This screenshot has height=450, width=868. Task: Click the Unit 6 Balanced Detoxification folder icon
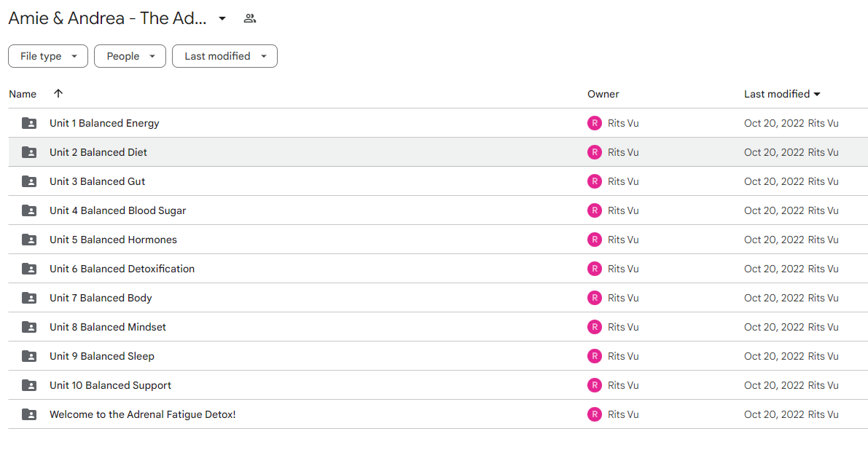(x=29, y=269)
